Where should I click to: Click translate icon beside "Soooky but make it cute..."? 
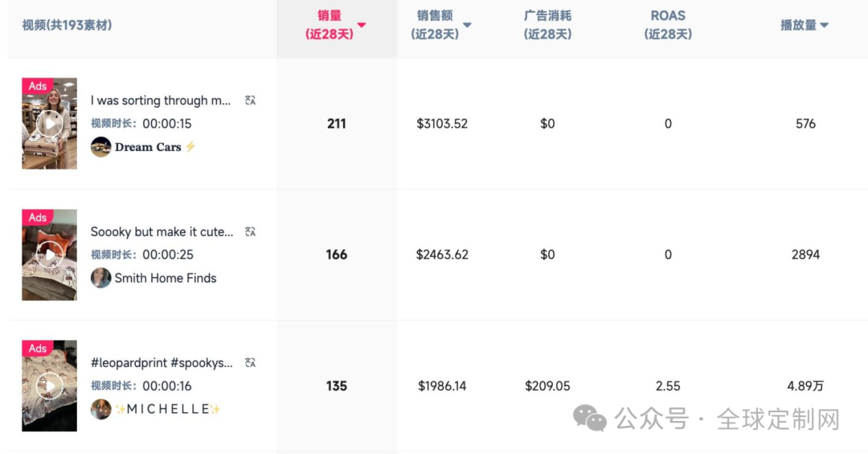point(250,231)
